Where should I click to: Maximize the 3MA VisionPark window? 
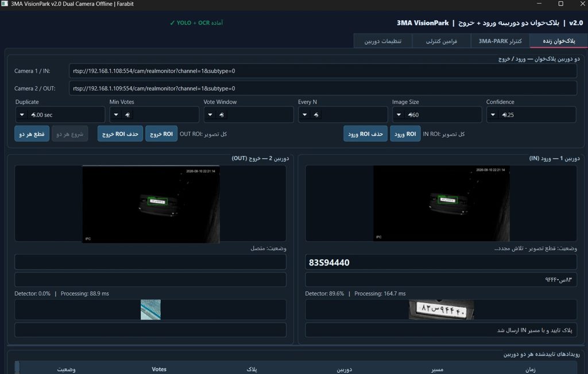560,4
